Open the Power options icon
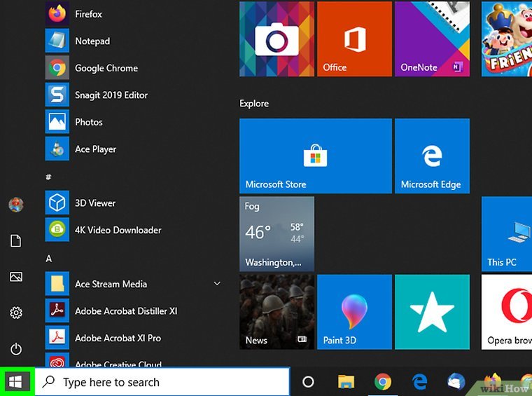Viewport: 532px width, 396px height. (16, 349)
